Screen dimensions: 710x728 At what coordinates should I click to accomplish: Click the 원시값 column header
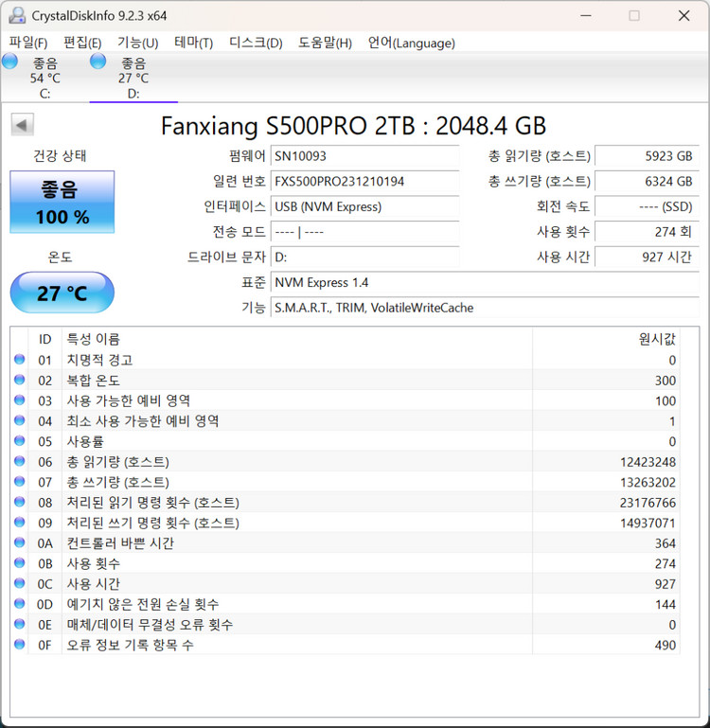pos(606,339)
